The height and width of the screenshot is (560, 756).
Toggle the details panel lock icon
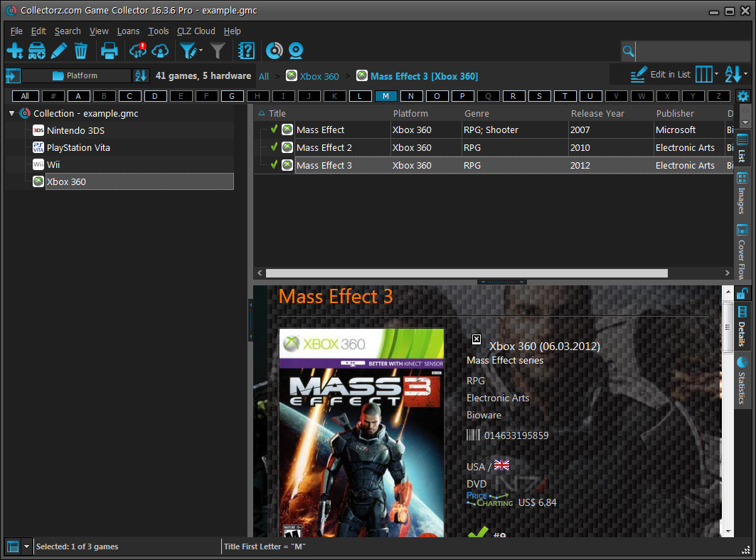click(x=742, y=293)
